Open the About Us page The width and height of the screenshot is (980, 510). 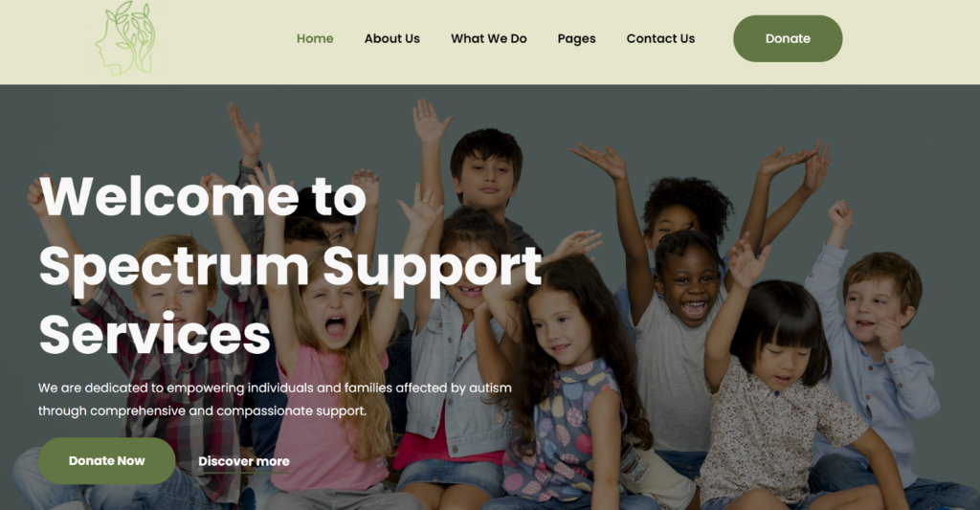[x=391, y=38]
